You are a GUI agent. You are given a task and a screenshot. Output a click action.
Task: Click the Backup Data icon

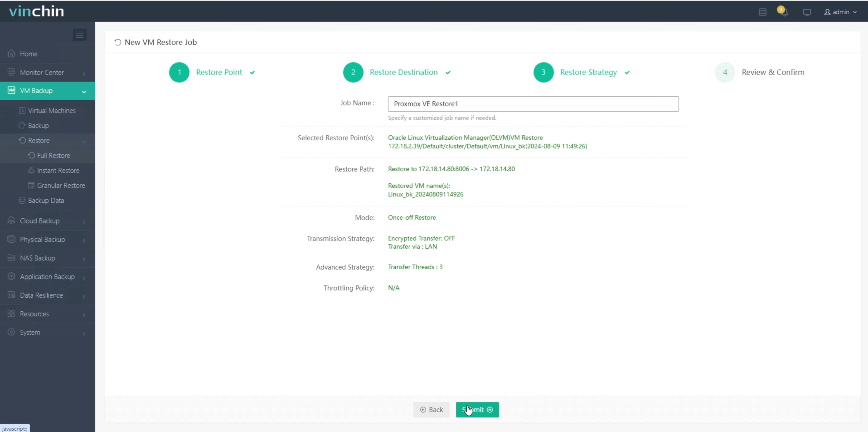click(x=22, y=200)
